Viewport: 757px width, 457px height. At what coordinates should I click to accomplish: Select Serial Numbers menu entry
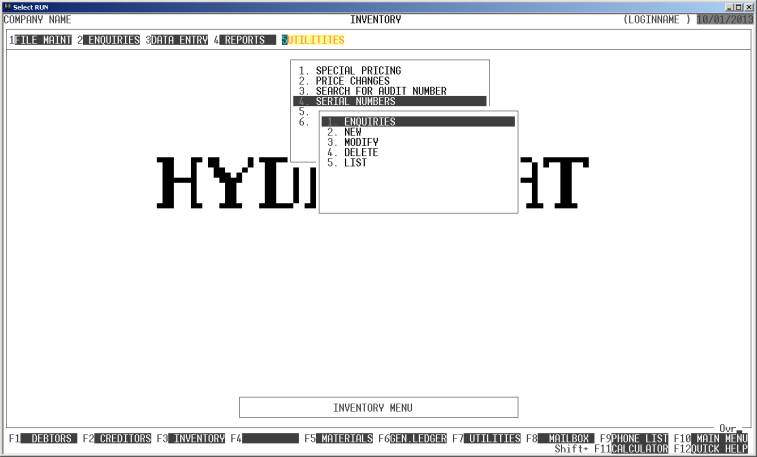(x=390, y=101)
